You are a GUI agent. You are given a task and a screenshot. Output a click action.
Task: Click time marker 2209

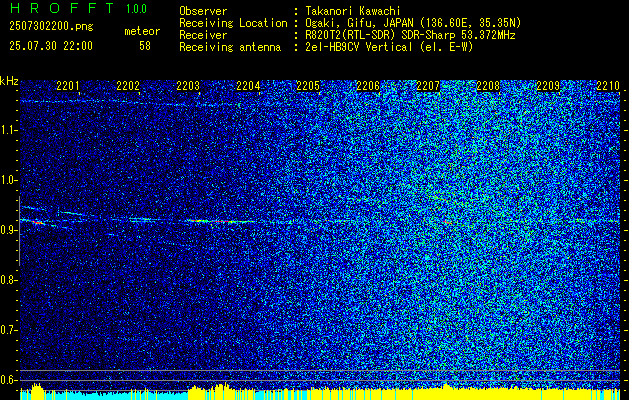click(548, 86)
